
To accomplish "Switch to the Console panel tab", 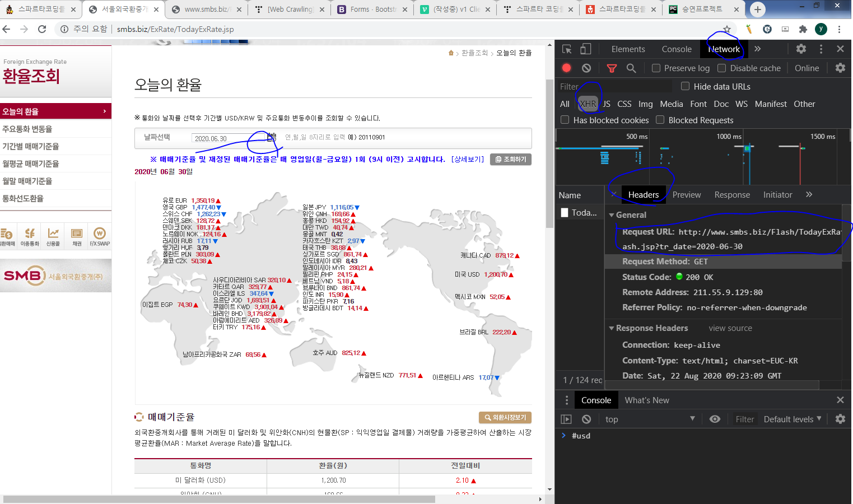I will coord(677,49).
